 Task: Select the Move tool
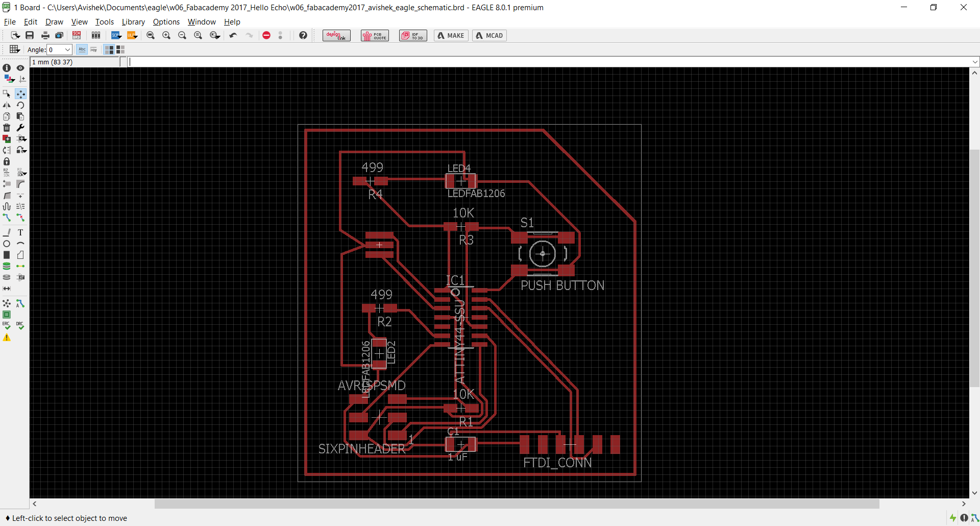20,94
